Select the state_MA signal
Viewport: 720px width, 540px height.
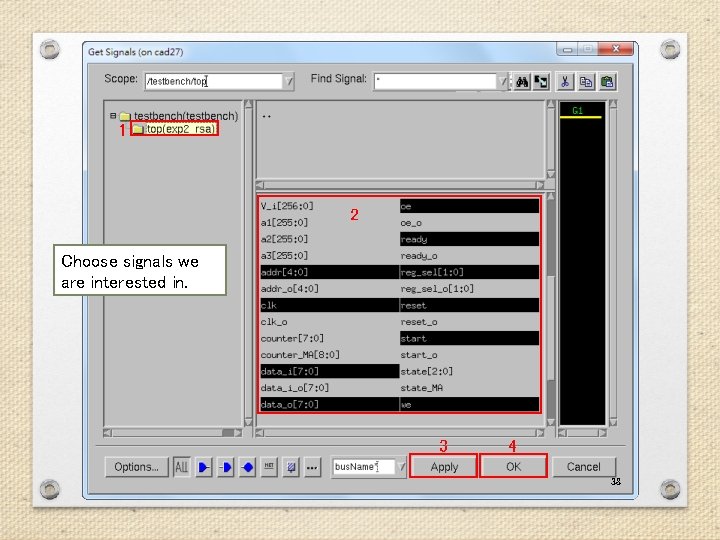469,388
